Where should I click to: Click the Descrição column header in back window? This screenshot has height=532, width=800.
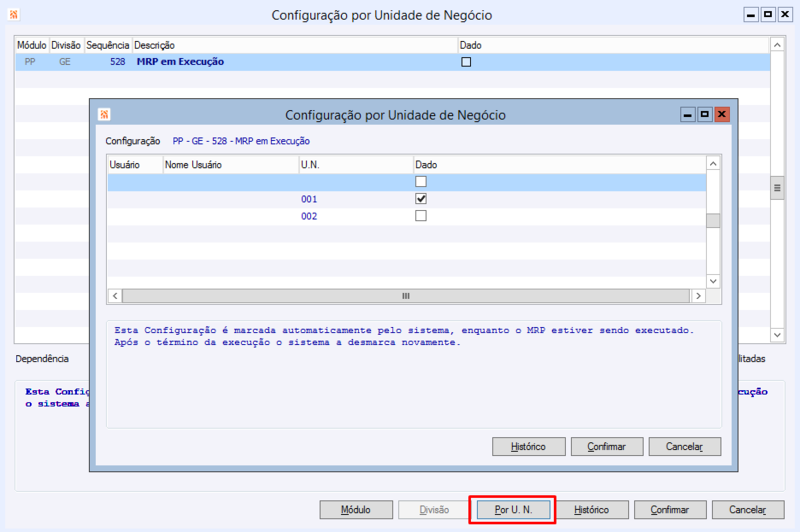[295, 45]
